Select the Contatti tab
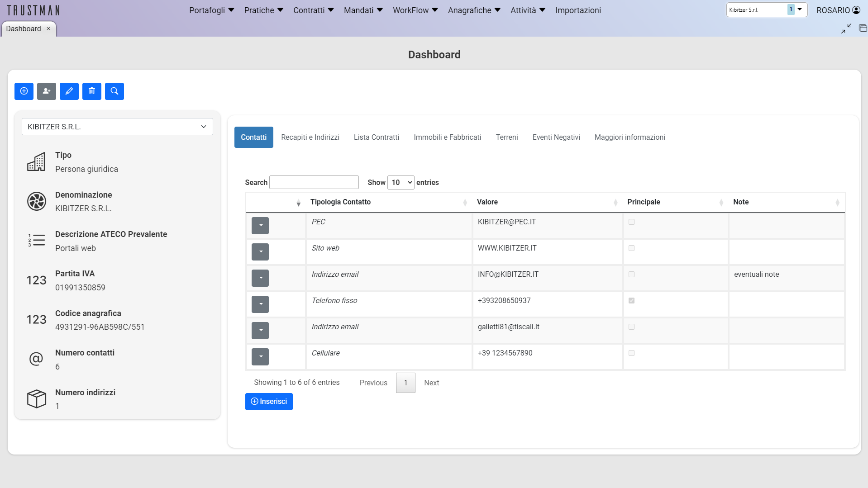Image resolution: width=868 pixels, height=488 pixels. click(254, 137)
